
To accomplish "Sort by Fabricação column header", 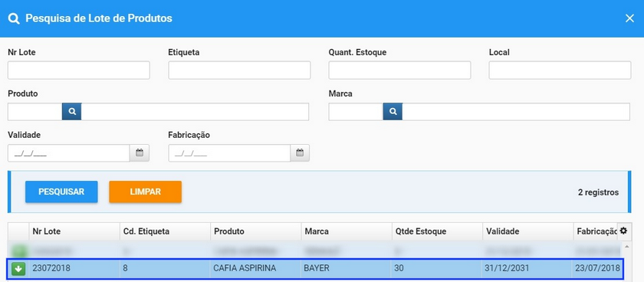I will pos(596,231).
